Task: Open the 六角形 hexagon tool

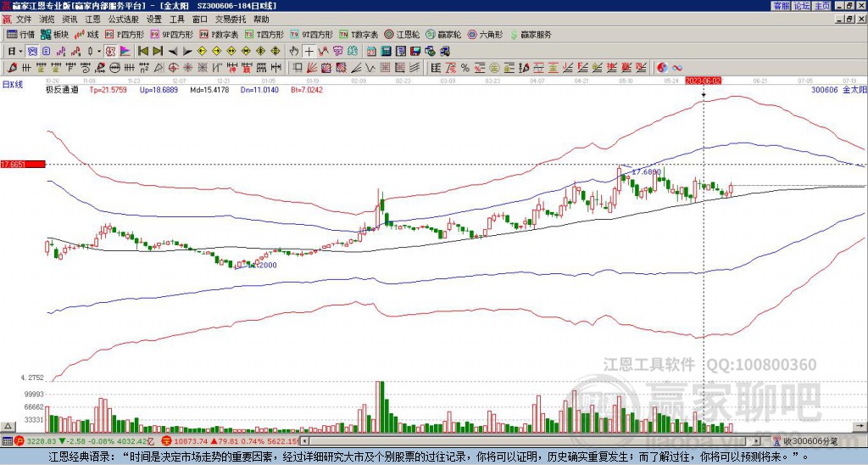Action: coord(485,34)
